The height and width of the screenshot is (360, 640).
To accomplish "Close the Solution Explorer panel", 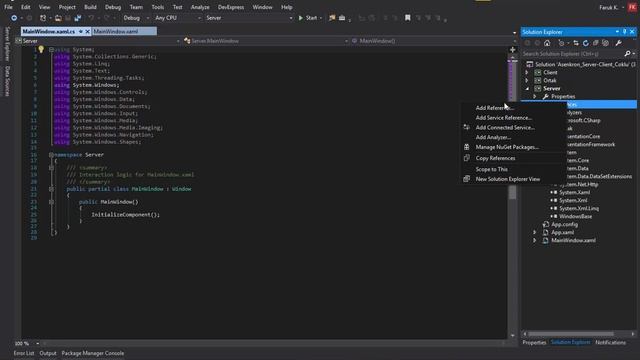I will click(x=632, y=32).
